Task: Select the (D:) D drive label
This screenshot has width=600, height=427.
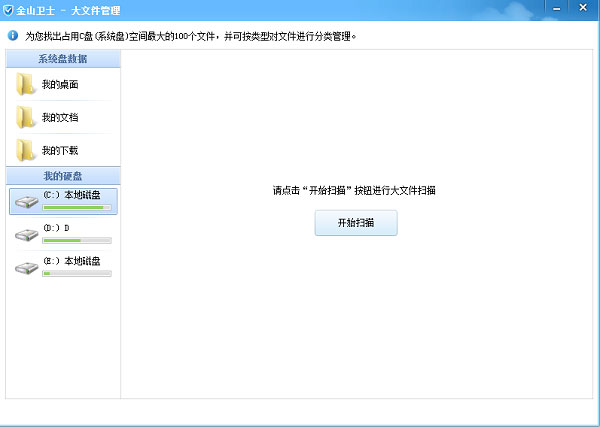Action: click(x=56, y=228)
